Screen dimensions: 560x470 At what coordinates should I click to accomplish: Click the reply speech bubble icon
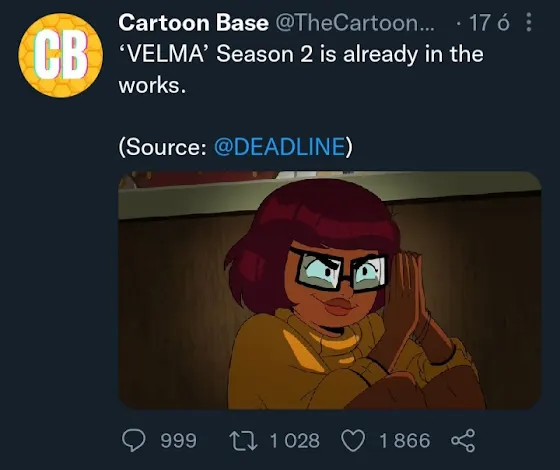134,440
